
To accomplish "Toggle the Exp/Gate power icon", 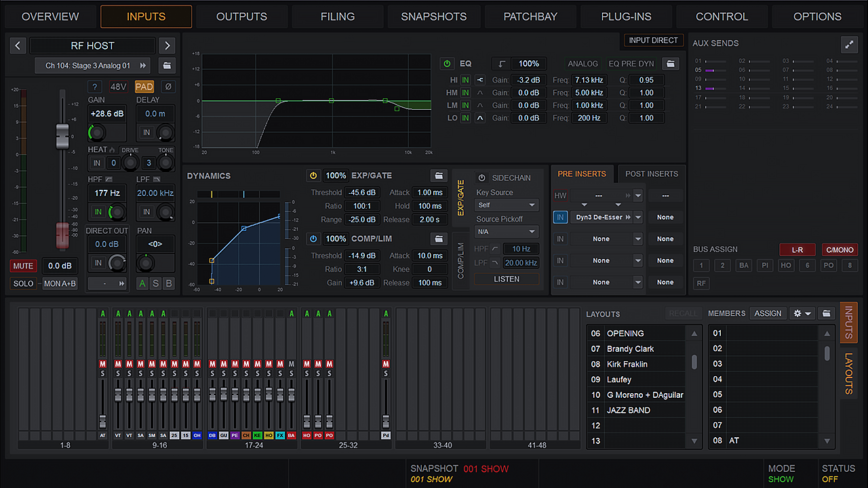I will click(313, 176).
